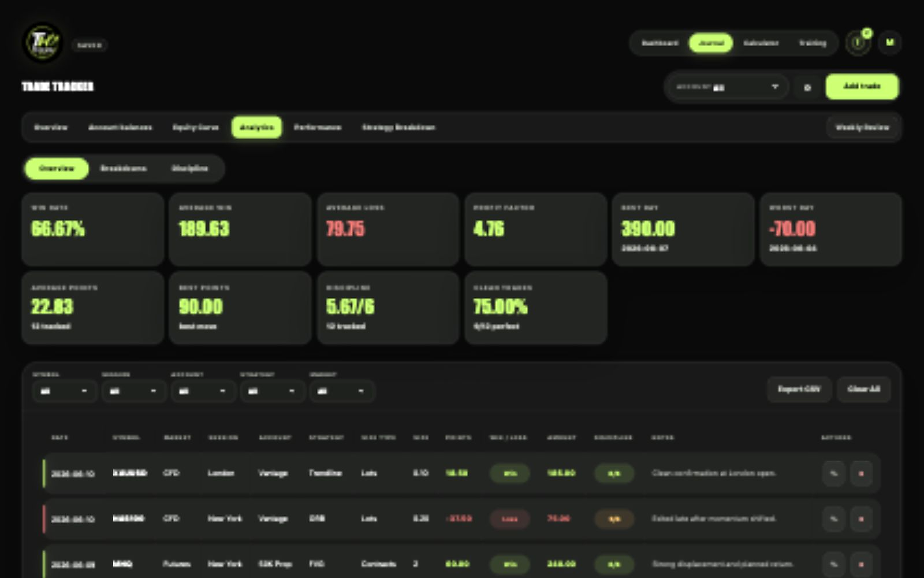Click the Average Win 189.63 card
Viewport: 924px width, 578px height.
point(240,229)
